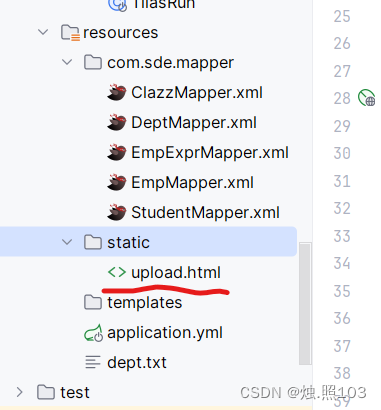Click the templates folder icon

(93, 302)
